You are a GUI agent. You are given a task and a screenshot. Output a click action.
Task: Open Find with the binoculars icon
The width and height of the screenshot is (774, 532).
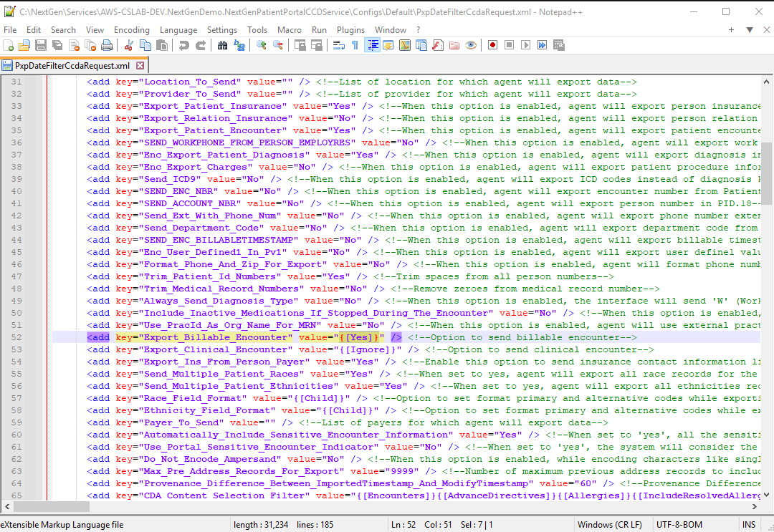[x=223, y=45]
